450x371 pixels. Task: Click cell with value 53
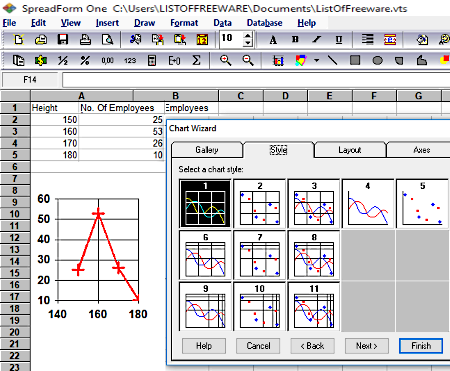(121, 131)
